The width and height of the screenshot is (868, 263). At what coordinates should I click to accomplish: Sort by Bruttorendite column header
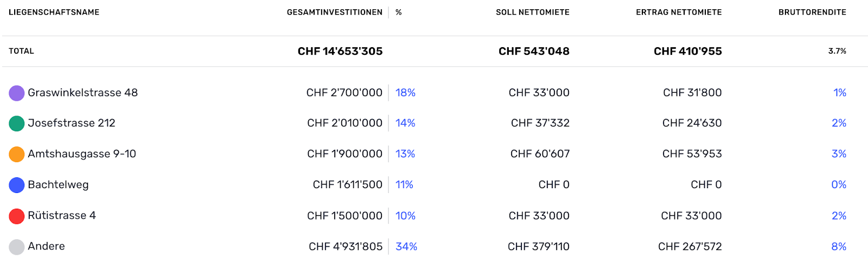pos(812,12)
